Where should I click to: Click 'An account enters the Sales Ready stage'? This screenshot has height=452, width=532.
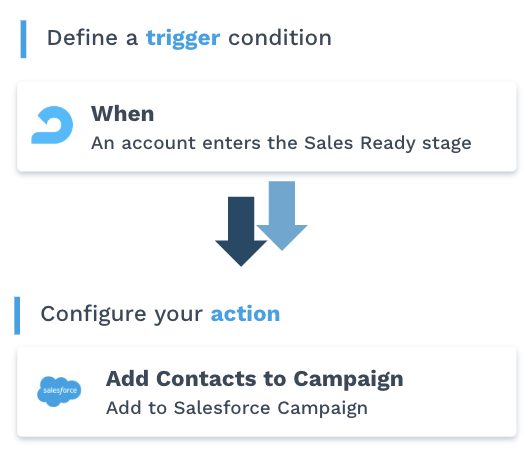[281, 143]
